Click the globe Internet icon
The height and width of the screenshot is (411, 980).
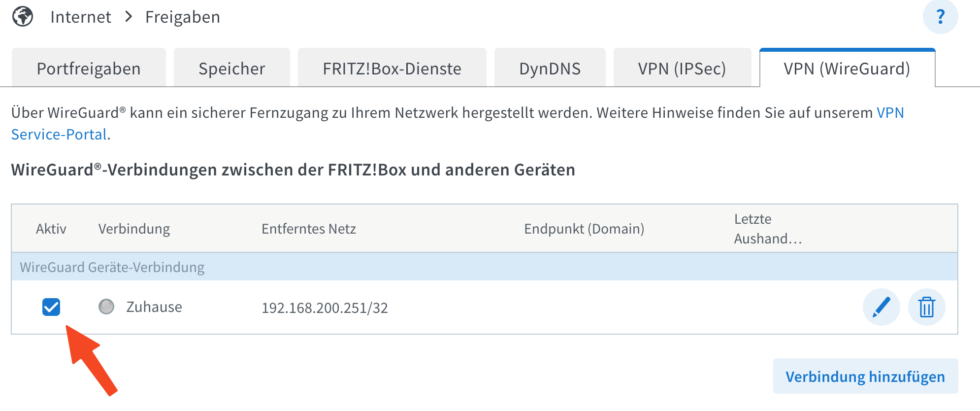[x=23, y=17]
